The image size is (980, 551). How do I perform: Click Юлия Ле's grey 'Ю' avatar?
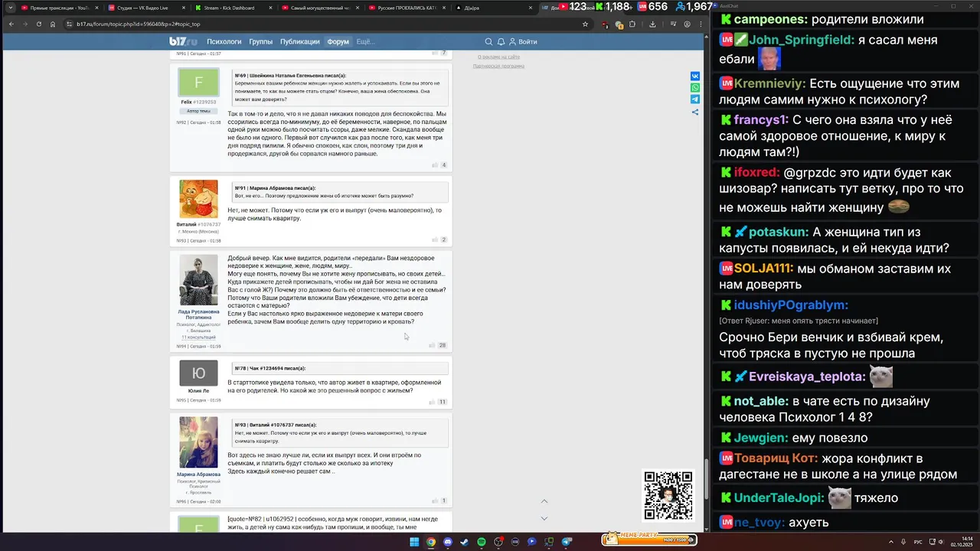(198, 373)
